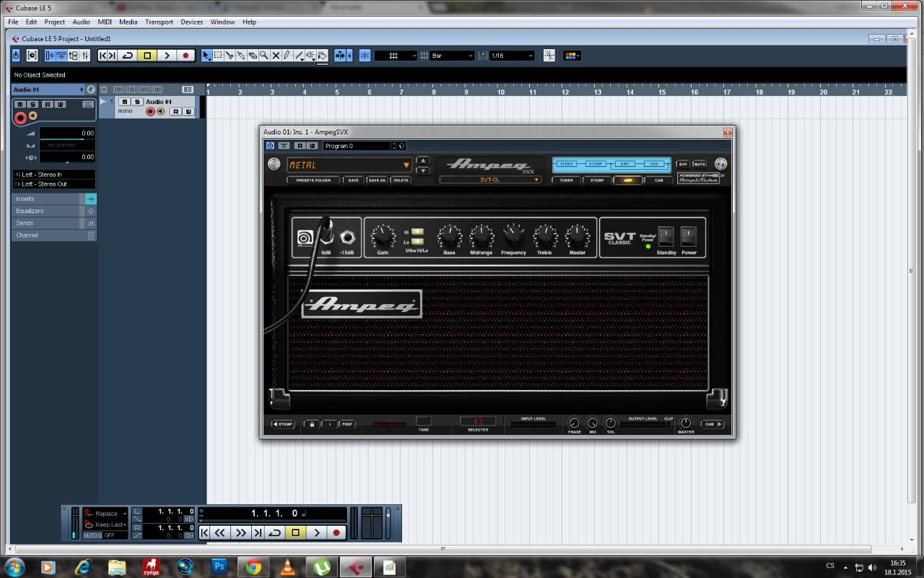The width and height of the screenshot is (924, 578).
Task: Open the SVT-CL amp model dropdown
Action: (490, 180)
